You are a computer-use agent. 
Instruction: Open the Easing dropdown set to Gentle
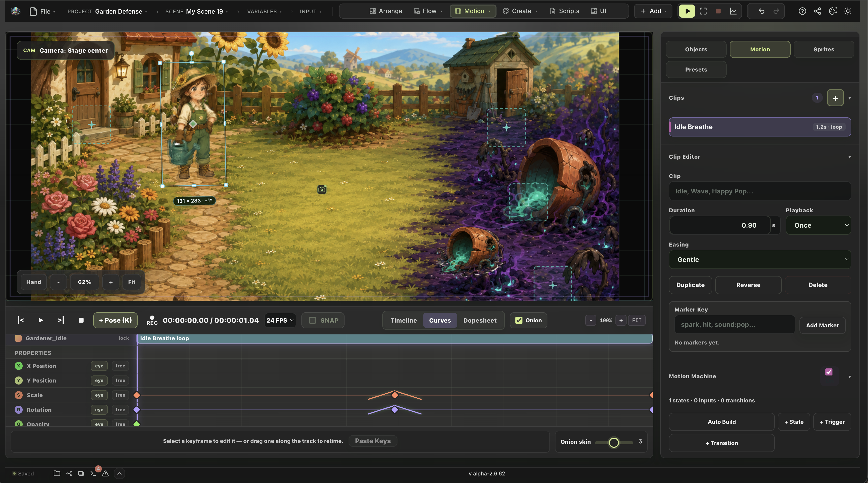[x=760, y=259]
